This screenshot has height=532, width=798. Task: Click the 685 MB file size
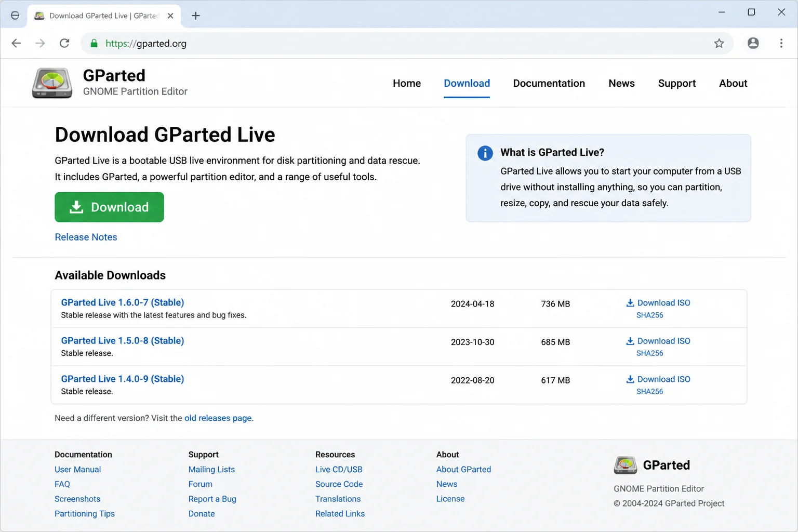[555, 342]
